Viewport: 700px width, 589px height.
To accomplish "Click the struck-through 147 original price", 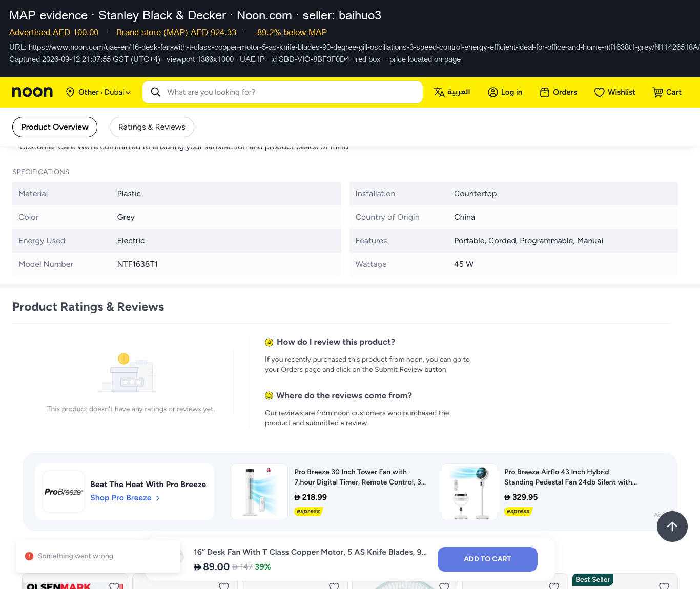I will 242,567.
